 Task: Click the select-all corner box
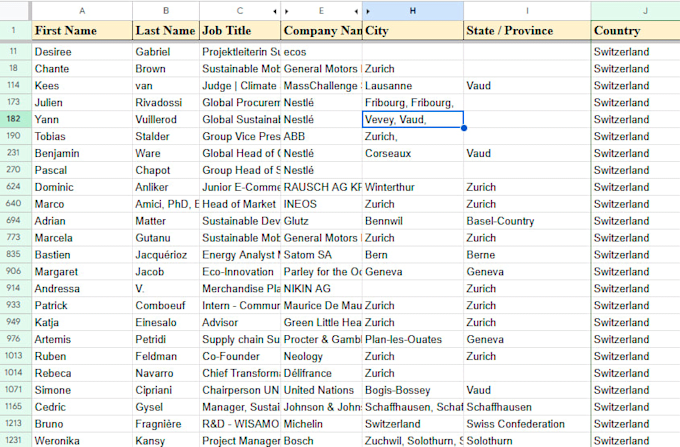coord(15,11)
